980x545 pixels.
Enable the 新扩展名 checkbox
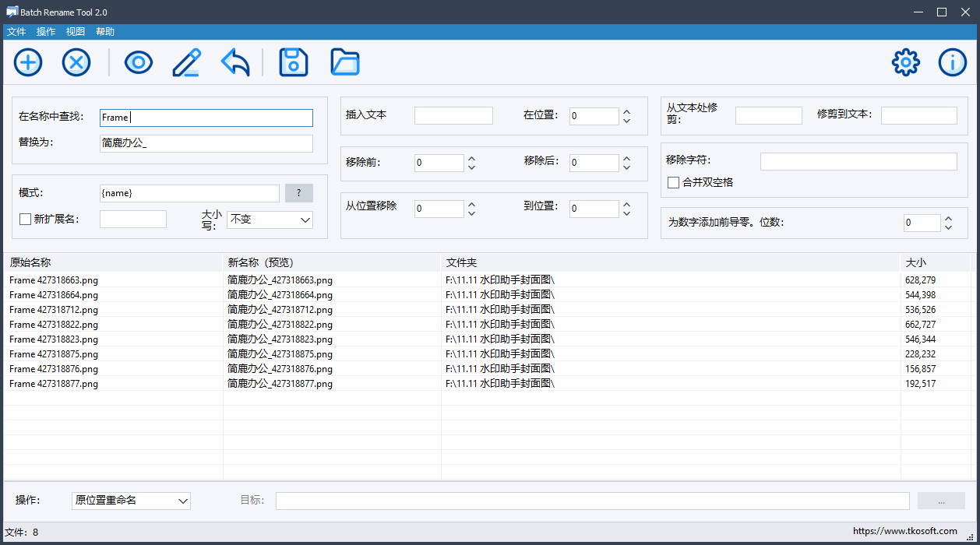pos(25,220)
